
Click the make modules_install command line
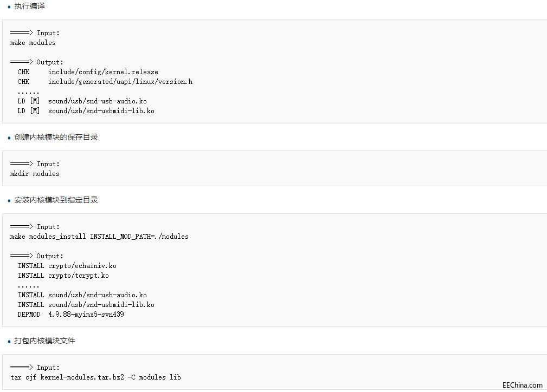[x=99, y=237]
